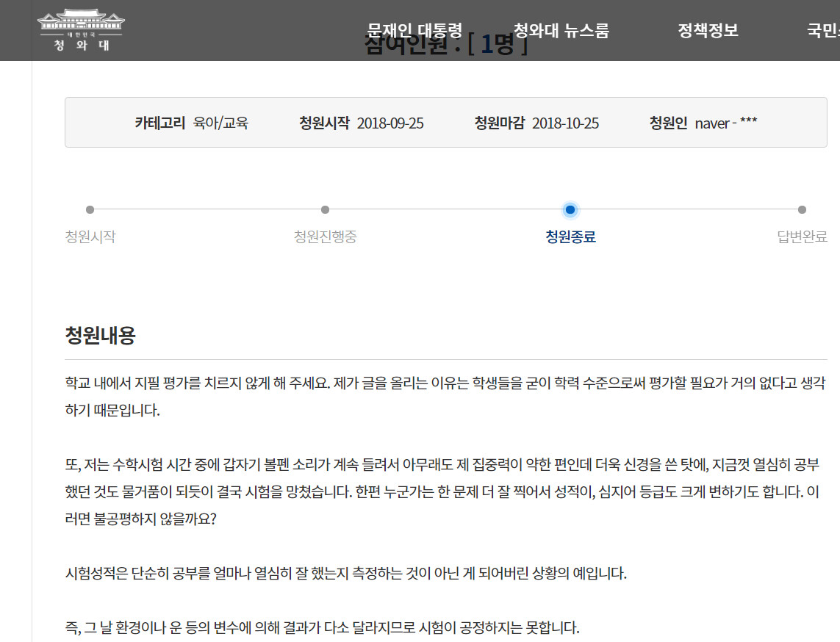Click the highlighted 청원종료 progress dot
840x642 pixels.
[x=571, y=209]
